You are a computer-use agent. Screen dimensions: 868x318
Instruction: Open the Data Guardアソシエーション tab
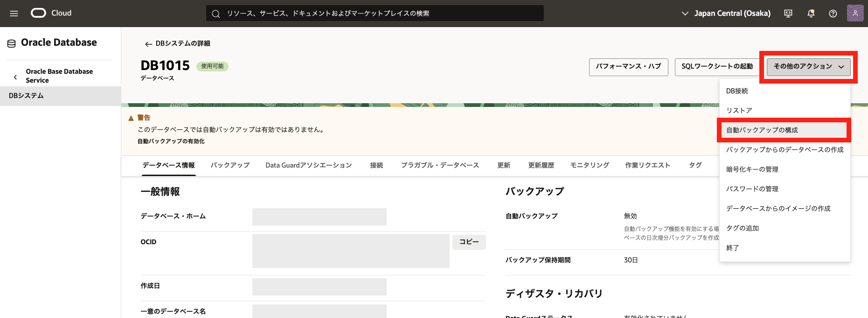click(308, 165)
